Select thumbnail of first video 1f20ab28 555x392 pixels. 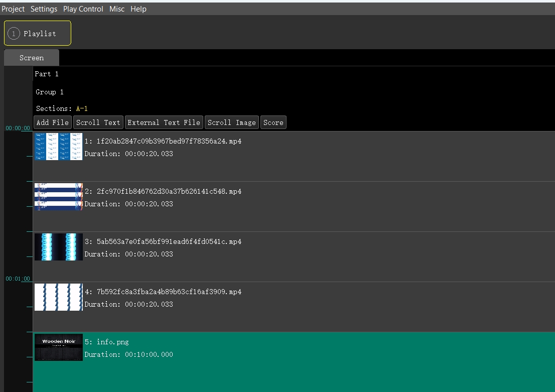58,147
